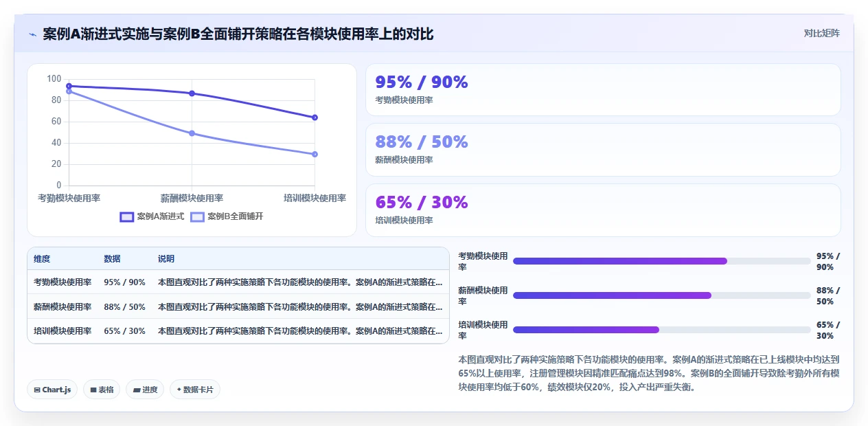Viewport: 868px width, 426px height.
Task: Select the 维度 column header
Action: (x=42, y=259)
